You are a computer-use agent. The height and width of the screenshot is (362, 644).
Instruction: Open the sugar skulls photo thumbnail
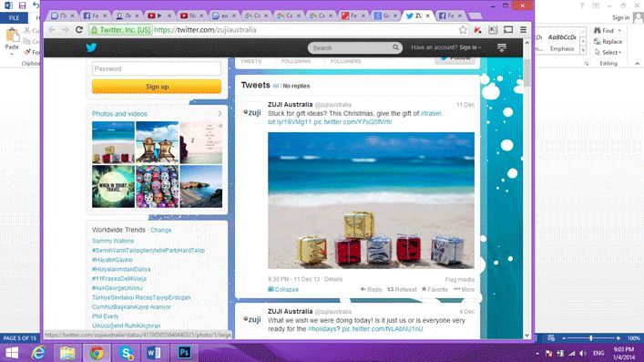158,186
